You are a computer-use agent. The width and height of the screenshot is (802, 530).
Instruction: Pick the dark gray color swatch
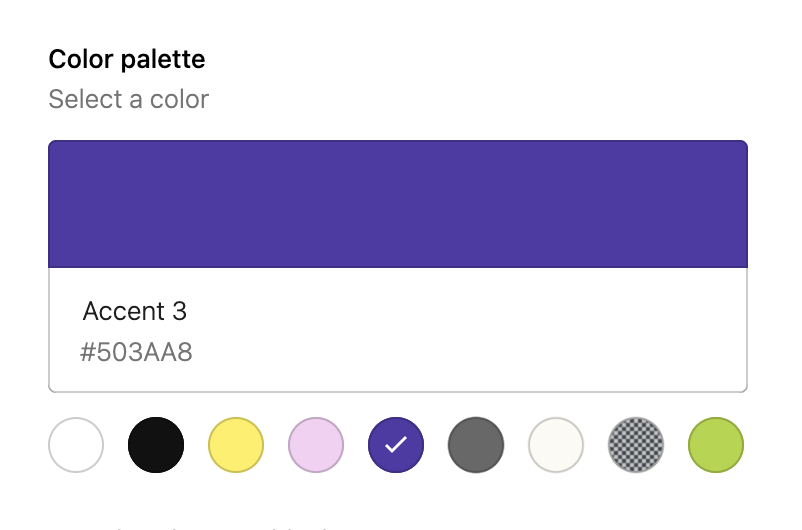pyautogui.click(x=476, y=445)
